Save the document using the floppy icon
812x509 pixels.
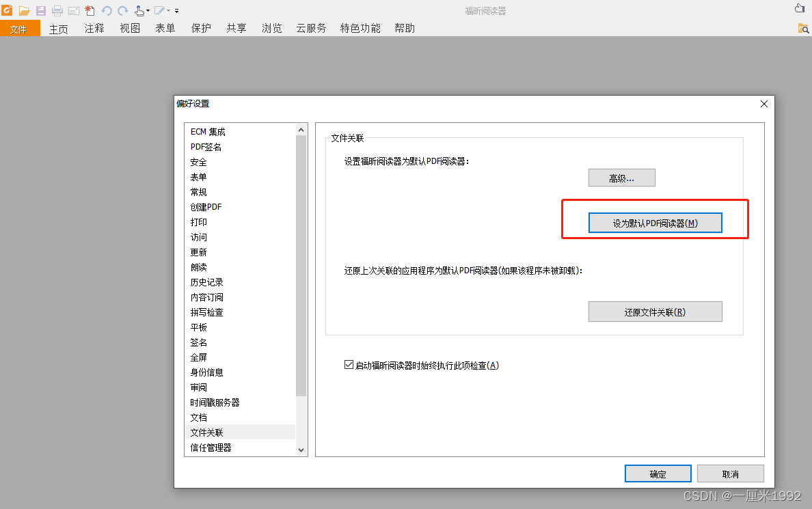tap(41, 10)
